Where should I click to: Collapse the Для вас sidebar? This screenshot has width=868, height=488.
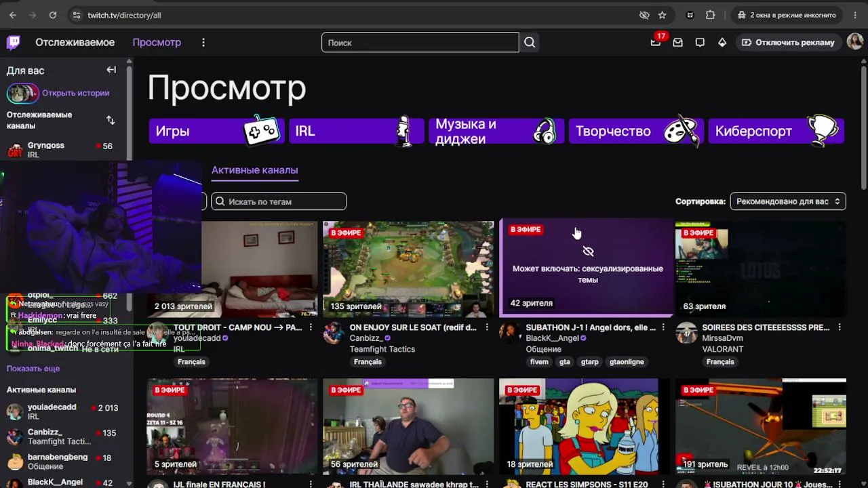(111, 70)
